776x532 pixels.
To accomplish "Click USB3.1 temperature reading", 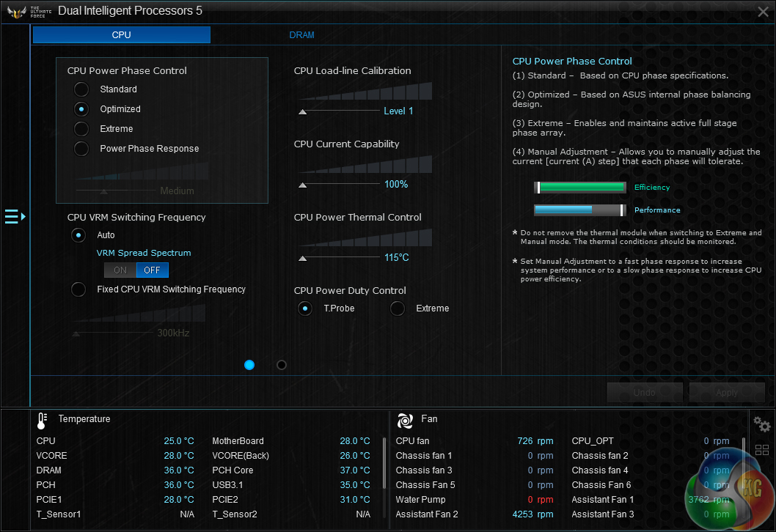I will [x=354, y=485].
